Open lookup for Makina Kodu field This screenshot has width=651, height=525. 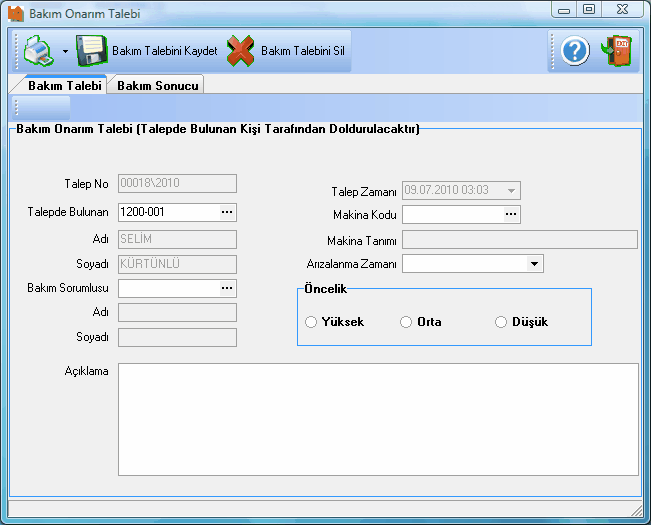pos(511,215)
